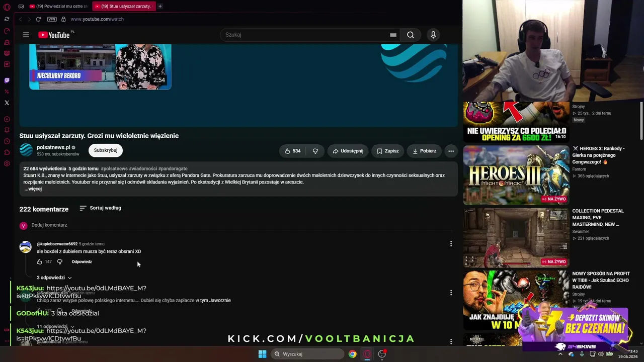
Task: Click the Windows taskbar Wyszukaj search box
Action: tap(307, 354)
